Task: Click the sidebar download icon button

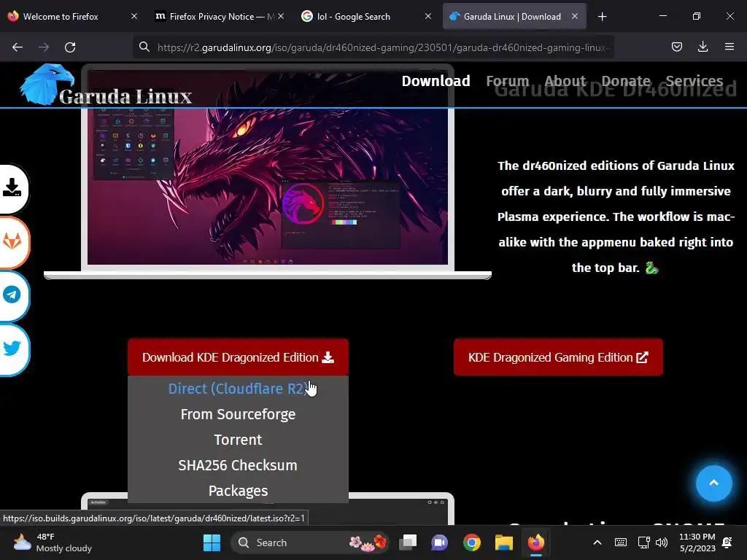Action: 12,188
